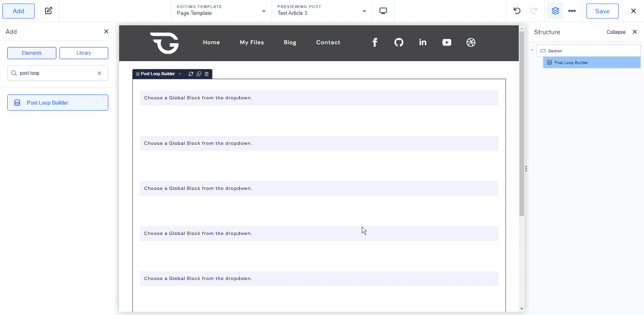Click the up chevron beside Post Loop Builder label
This screenshot has height=315, width=644.
point(180,74)
